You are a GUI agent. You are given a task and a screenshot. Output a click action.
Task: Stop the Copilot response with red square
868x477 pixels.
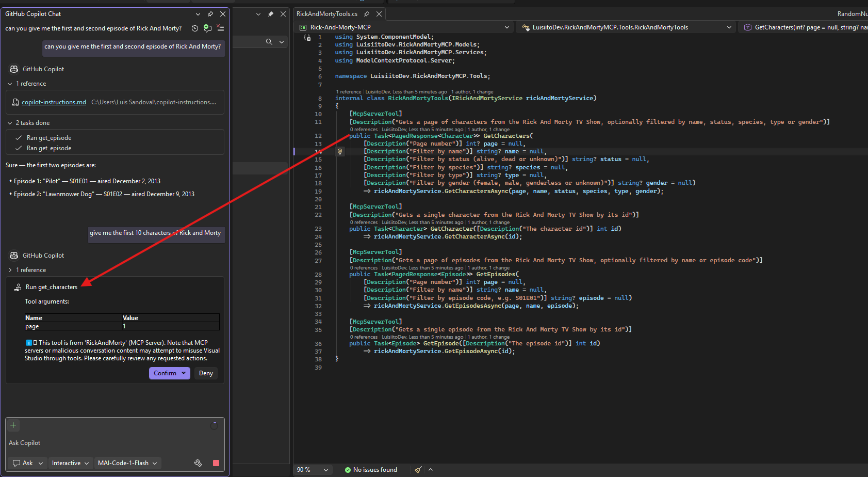click(x=216, y=463)
